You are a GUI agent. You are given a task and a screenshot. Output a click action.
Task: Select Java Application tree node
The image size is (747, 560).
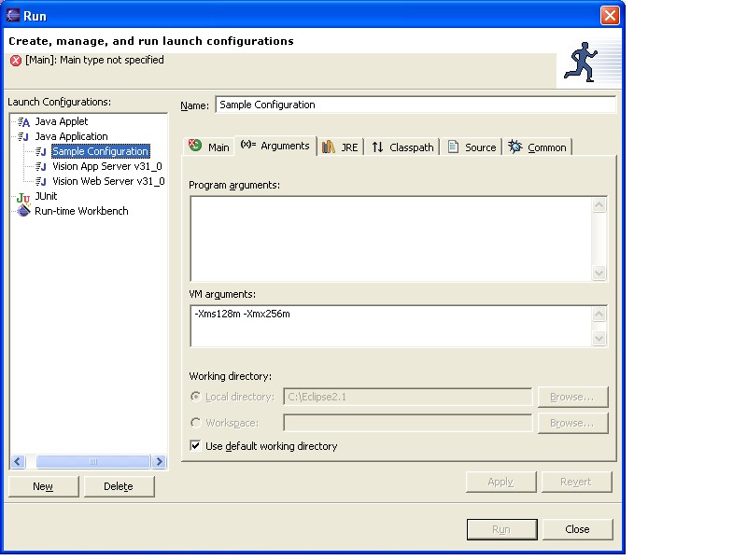point(72,136)
